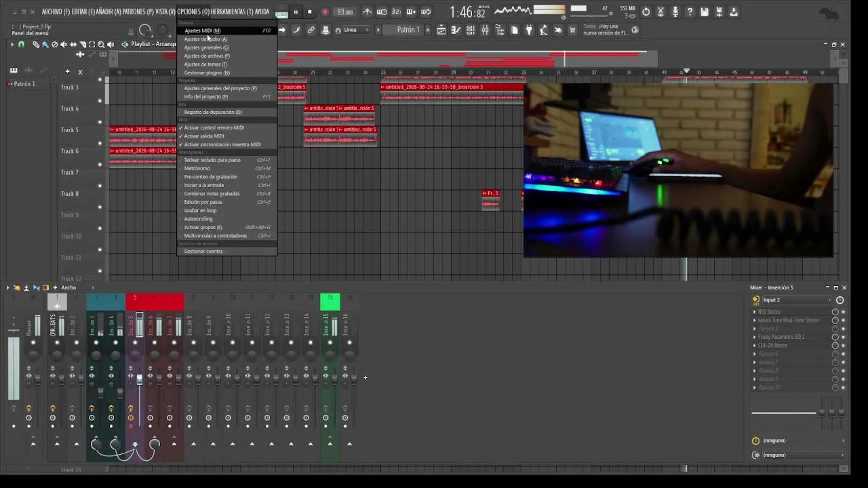Select Ajustes de audio menu entry

[x=227, y=39]
